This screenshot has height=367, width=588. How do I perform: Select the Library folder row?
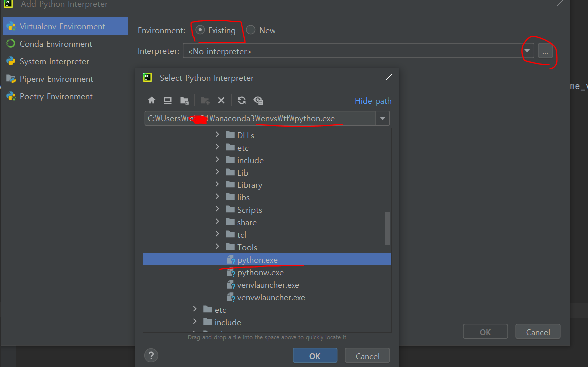coord(267,185)
